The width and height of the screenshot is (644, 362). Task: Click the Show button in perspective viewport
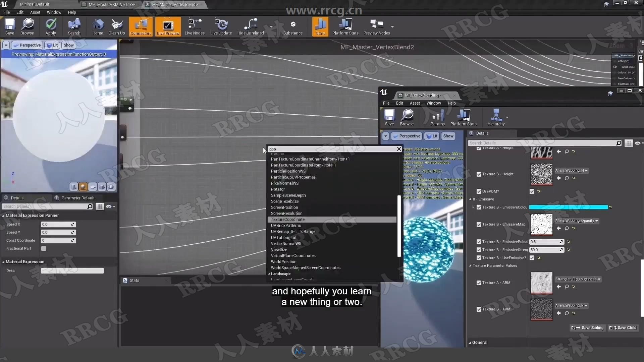point(68,45)
